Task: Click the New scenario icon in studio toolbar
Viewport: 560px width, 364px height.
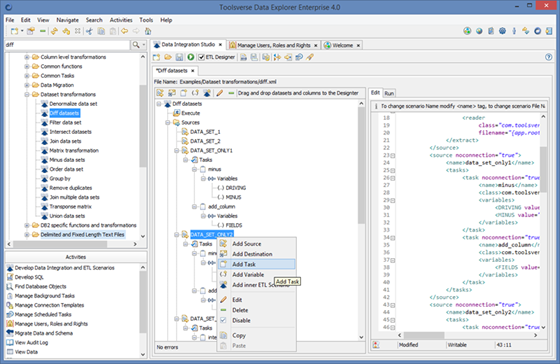Action: (x=156, y=57)
